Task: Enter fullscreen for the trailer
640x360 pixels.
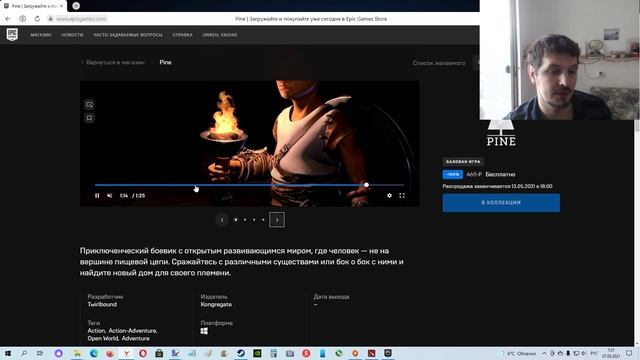Action: [x=402, y=196]
